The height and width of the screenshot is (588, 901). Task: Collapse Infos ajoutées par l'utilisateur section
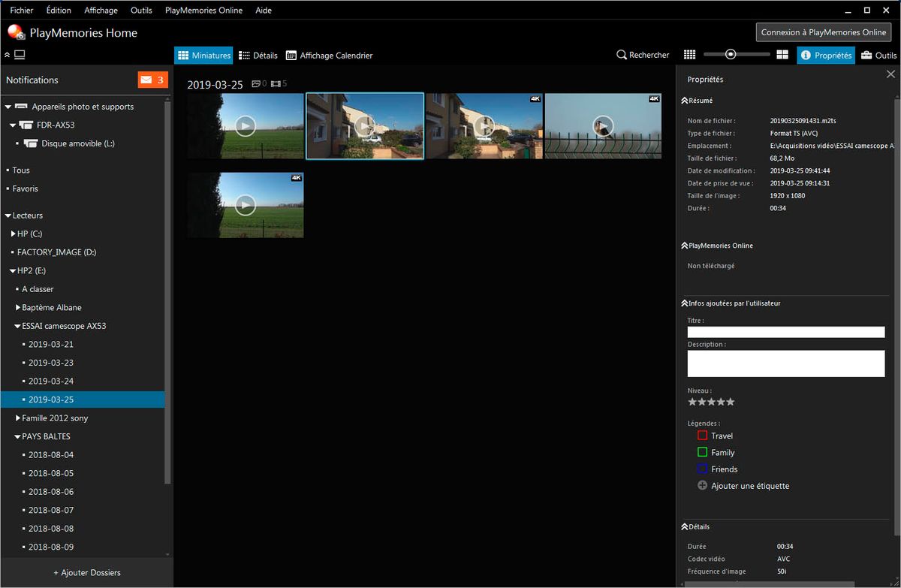[x=684, y=303]
